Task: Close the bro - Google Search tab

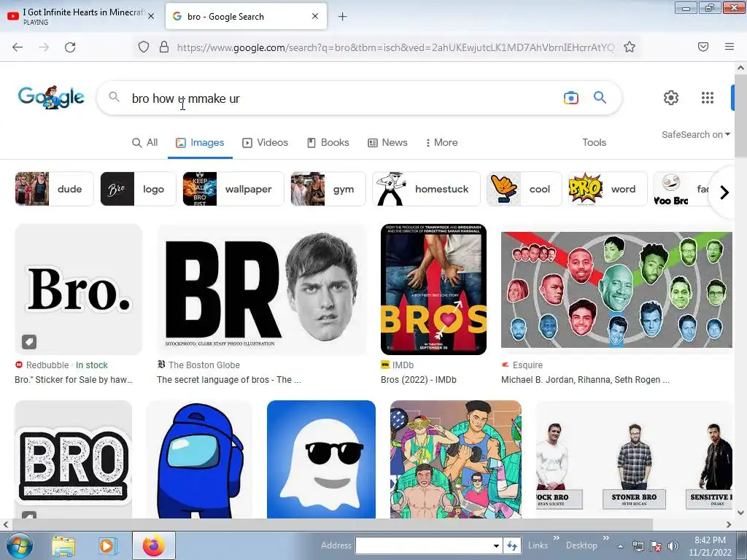Action: pyautogui.click(x=315, y=16)
